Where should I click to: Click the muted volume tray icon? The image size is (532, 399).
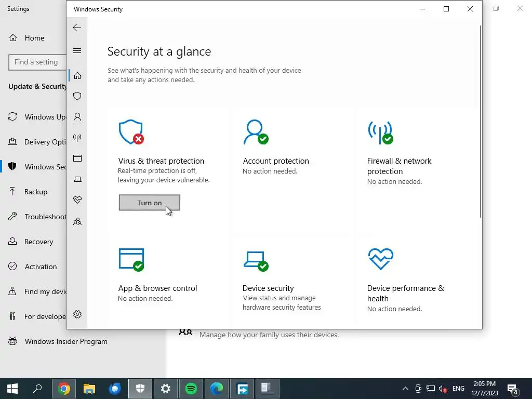(443, 389)
